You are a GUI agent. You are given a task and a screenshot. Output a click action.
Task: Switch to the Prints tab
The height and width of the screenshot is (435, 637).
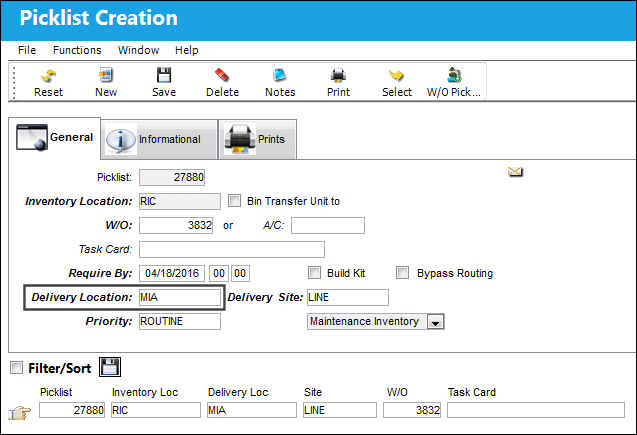tap(258, 139)
